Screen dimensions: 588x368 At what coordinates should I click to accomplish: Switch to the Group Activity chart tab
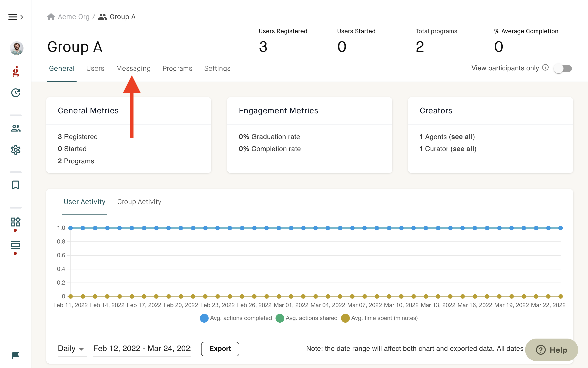(139, 202)
